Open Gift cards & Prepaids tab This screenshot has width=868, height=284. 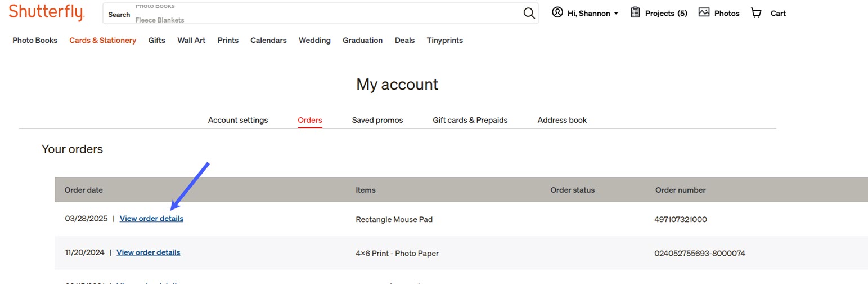click(470, 120)
